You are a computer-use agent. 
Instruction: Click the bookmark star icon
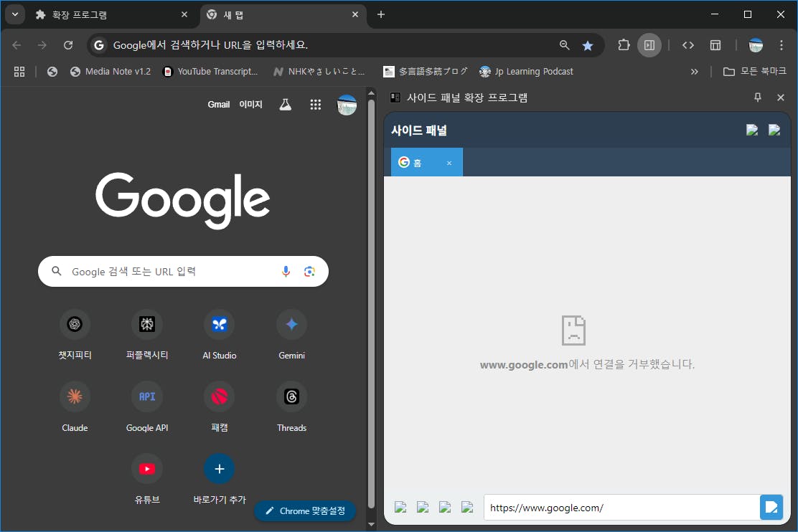pos(588,46)
